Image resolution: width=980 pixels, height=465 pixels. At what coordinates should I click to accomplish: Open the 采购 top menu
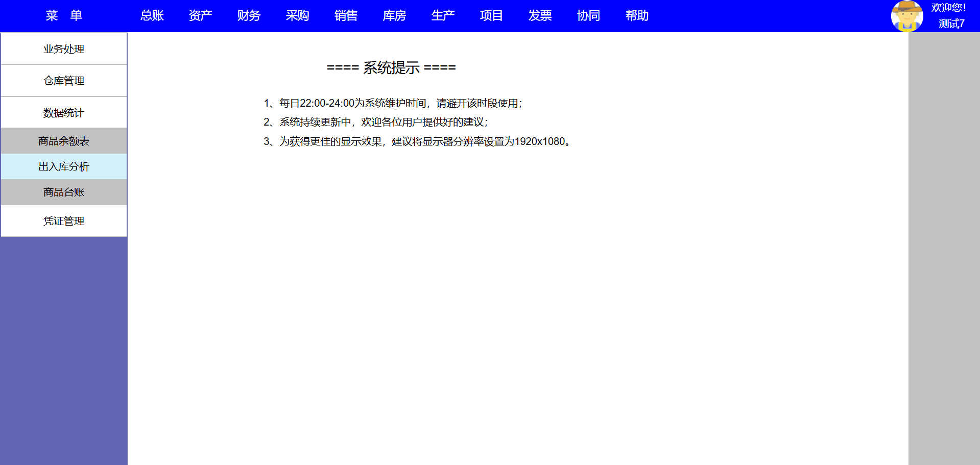pyautogui.click(x=297, y=16)
